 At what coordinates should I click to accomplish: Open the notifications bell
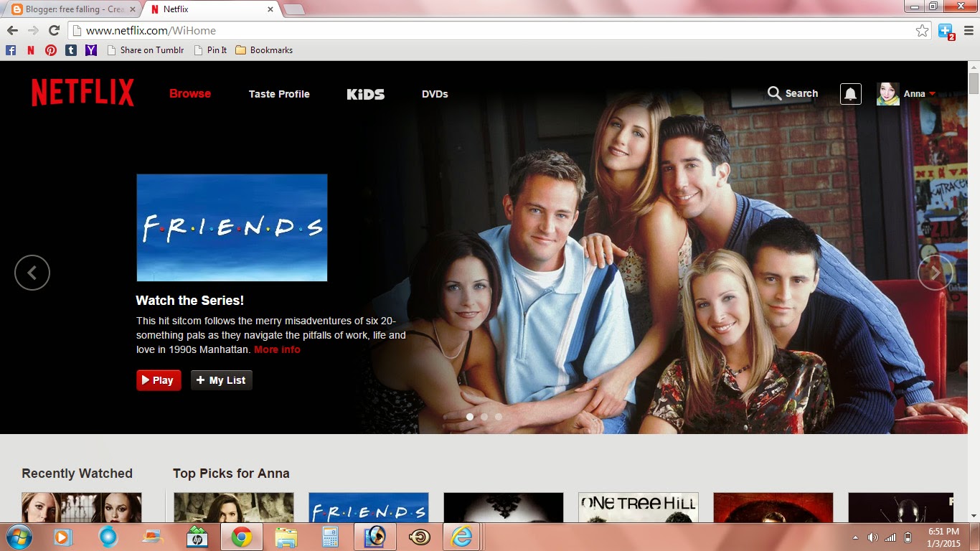(850, 94)
